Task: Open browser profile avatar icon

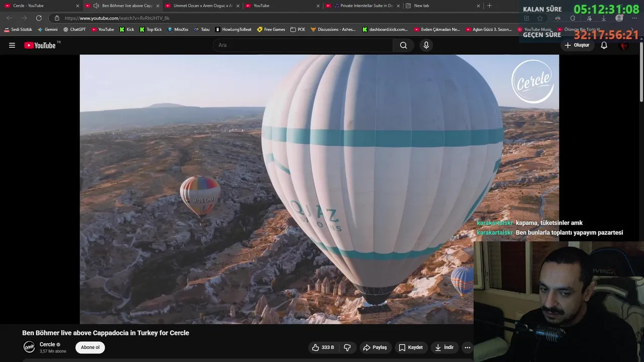Action: point(619,18)
